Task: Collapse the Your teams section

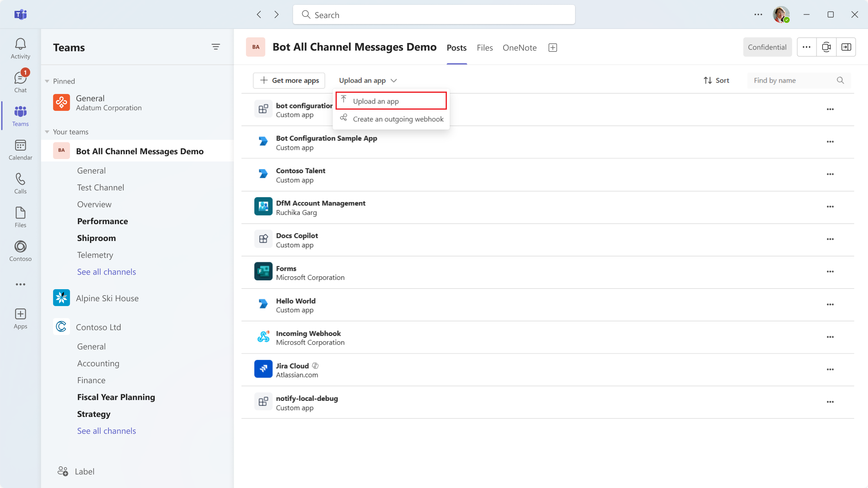Action: (x=47, y=132)
